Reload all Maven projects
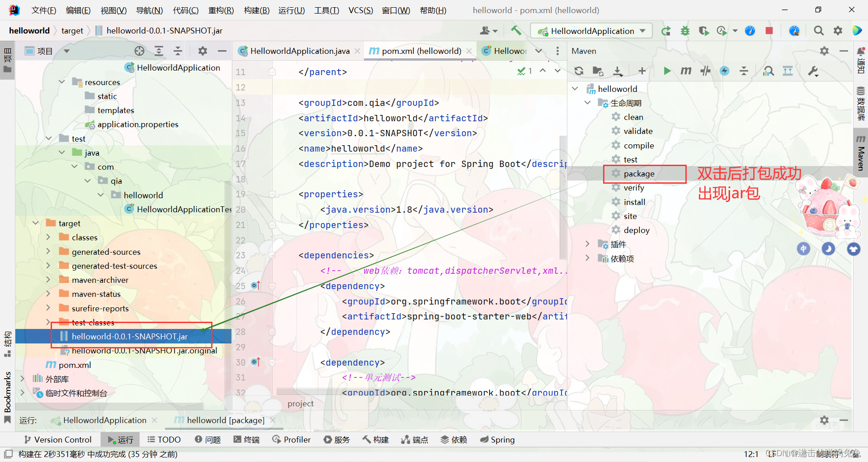868x462 pixels. pyautogui.click(x=579, y=71)
